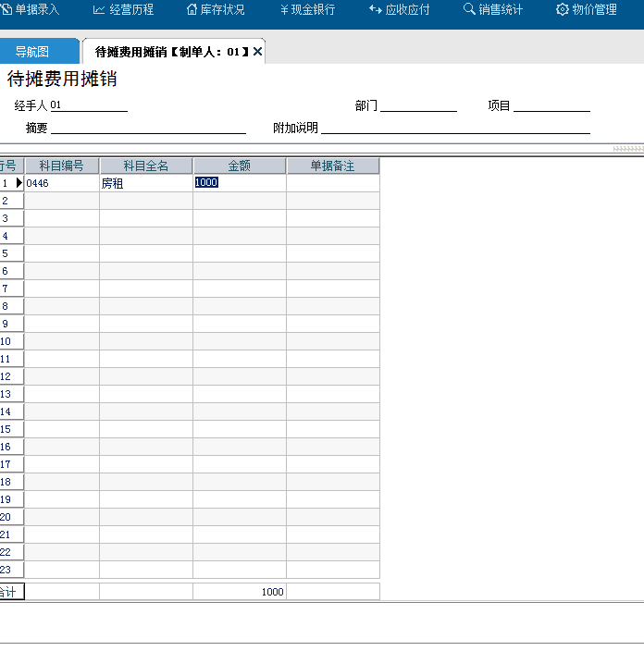Expand the panel via the chevron arrows strip
The image size is (644, 651).
click(627, 148)
